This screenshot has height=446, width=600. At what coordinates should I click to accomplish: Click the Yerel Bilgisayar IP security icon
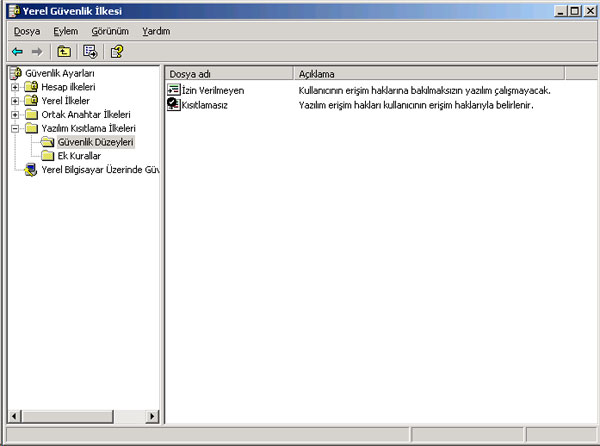(x=31, y=169)
